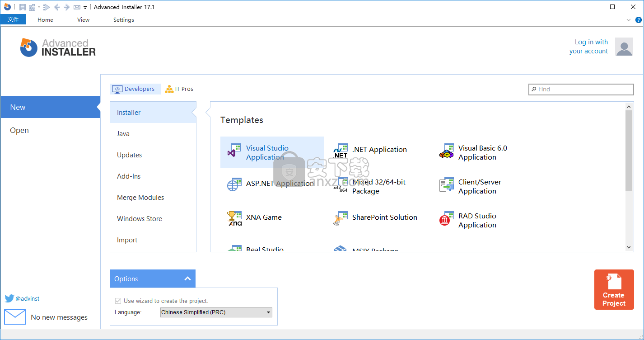Open Customize Quick Access Toolbar dropdown

(85, 7)
